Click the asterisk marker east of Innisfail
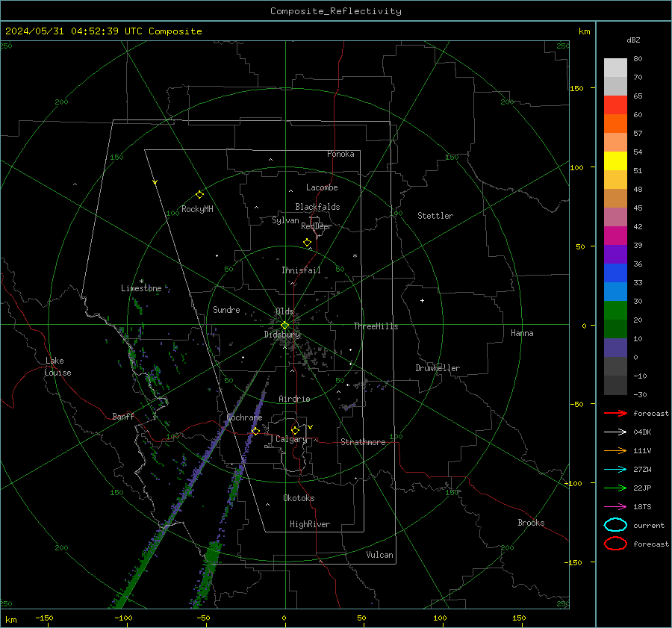This screenshot has height=628, width=672. [x=355, y=256]
